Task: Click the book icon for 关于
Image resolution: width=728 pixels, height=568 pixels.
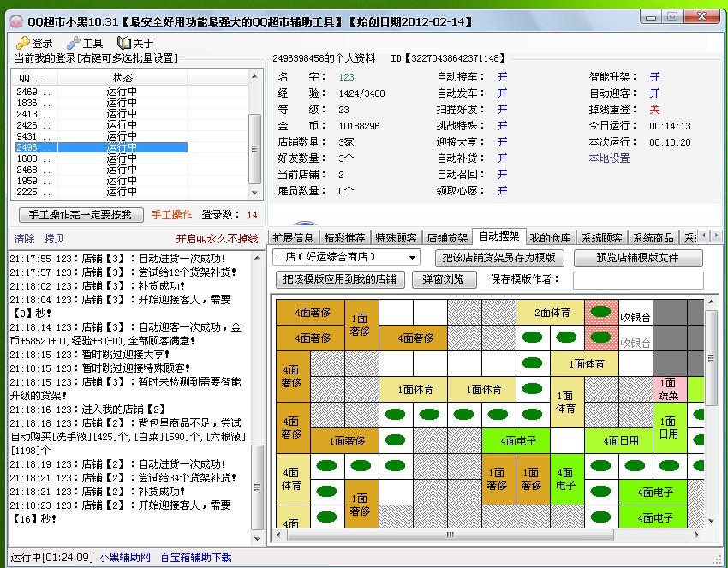Action: pos(123,43)
